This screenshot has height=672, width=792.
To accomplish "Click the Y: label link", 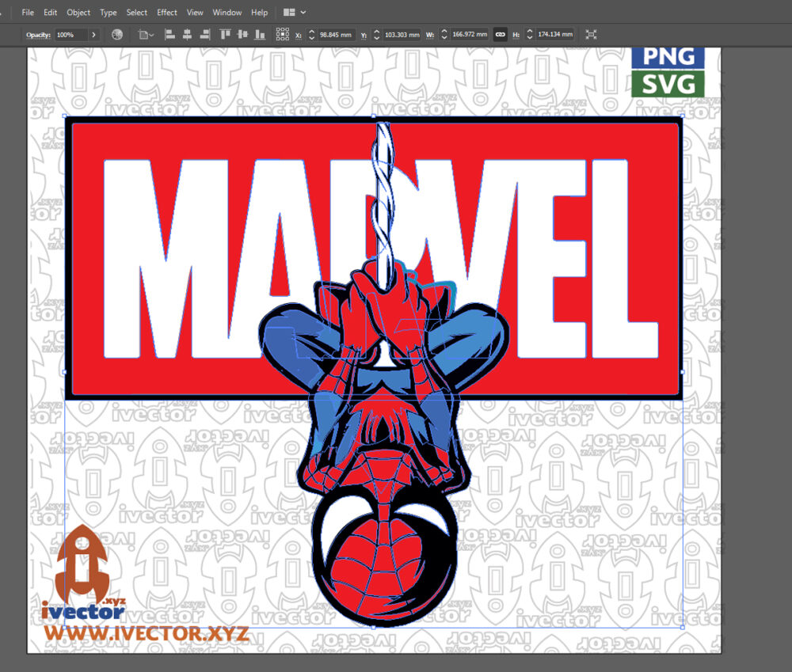I will [x=364, y=36].
